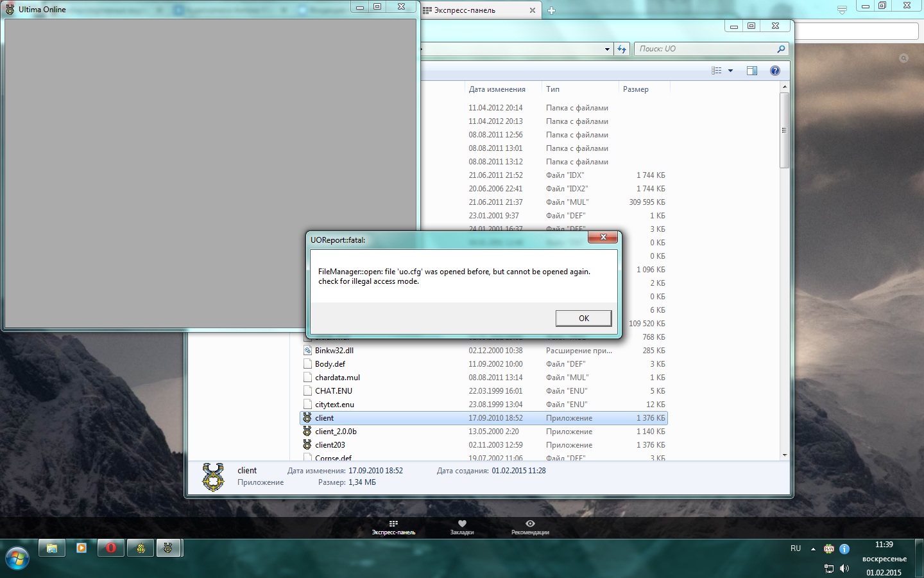This screenshot has width=924, height=578.
Task: Click the Экспресс-панель grid icon at bottom
Action: click(393, 523)
